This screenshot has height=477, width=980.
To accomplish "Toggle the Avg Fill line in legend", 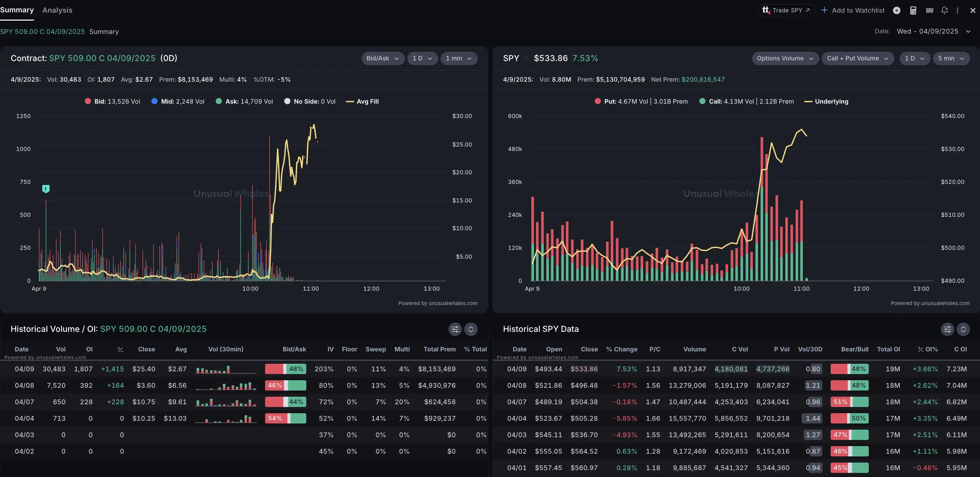I will [362, 102].
